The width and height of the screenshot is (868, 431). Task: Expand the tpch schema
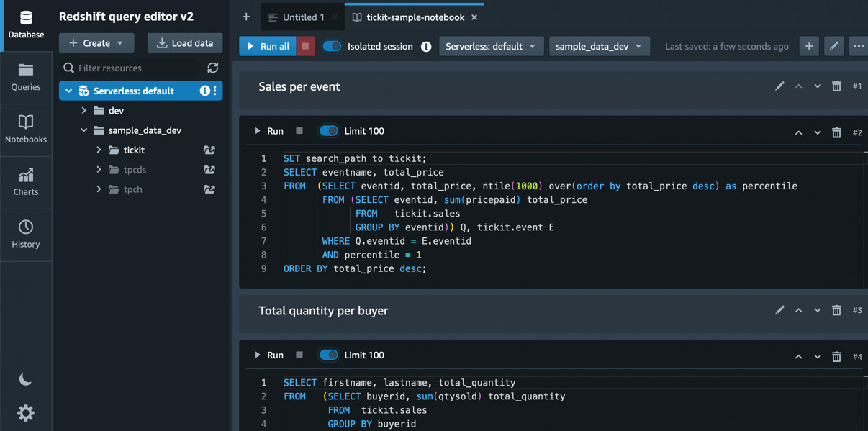[99, 189]
